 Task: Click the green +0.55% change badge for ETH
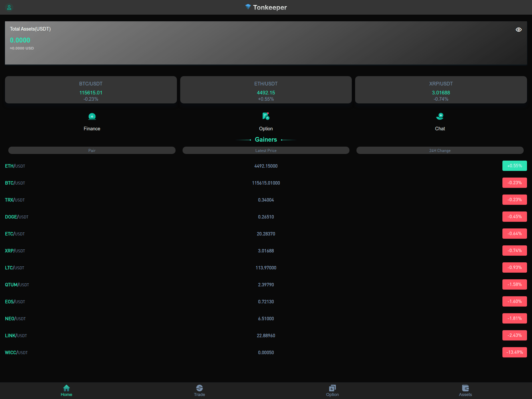coord(514,166)
